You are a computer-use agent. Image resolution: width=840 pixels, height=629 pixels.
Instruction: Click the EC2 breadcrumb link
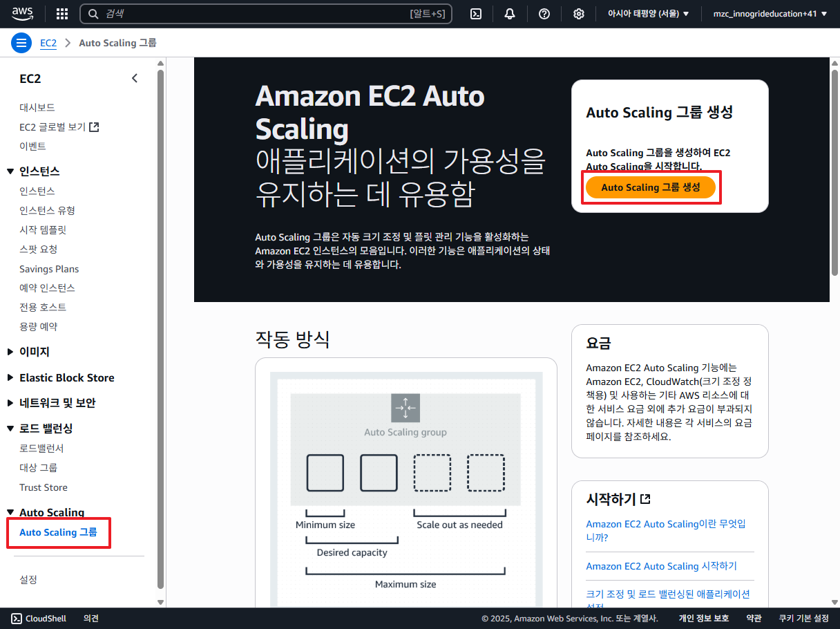coord(48,43)
